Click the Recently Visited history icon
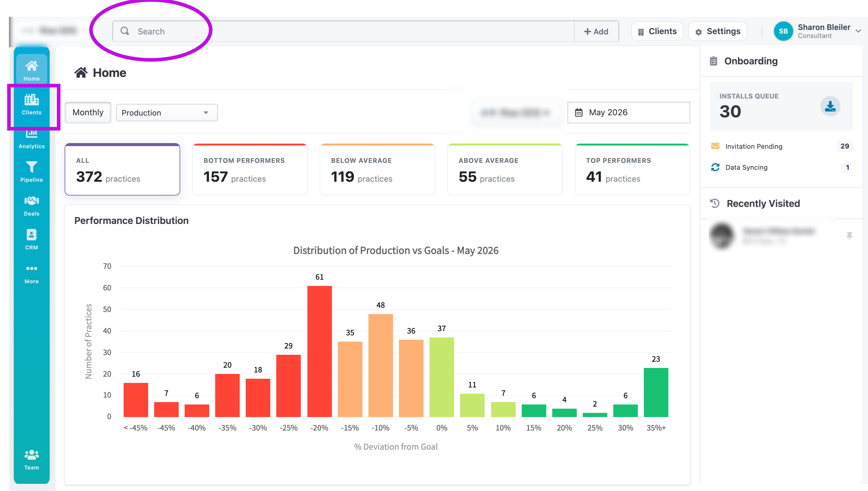Screen dimensions: 868x491 (x=714, y=203)
